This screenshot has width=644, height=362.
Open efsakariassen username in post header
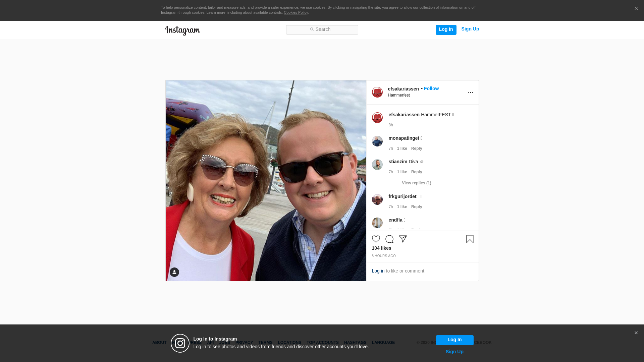(x=403, y=89)
